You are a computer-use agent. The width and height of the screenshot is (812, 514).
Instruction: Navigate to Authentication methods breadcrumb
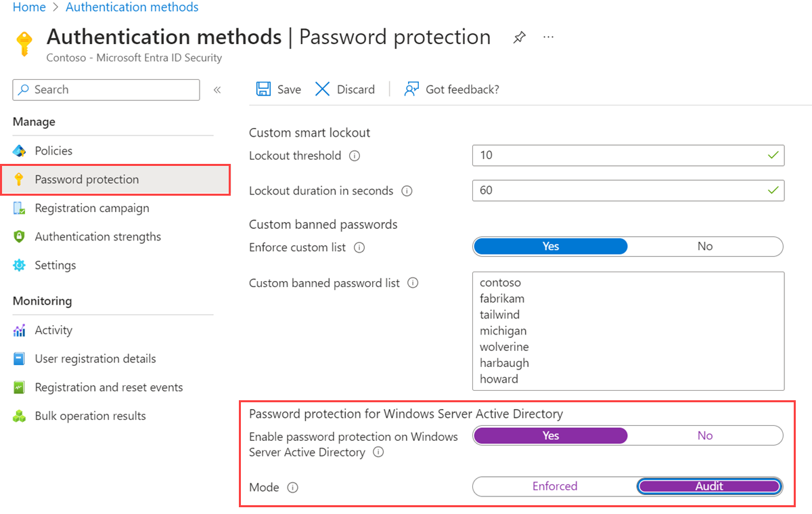[x=131, y=7]
